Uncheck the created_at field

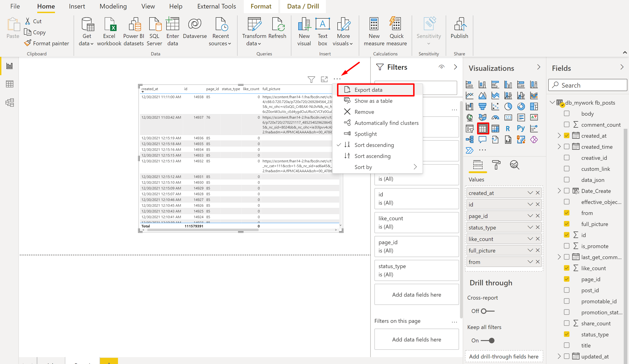(x=567, y=135)
